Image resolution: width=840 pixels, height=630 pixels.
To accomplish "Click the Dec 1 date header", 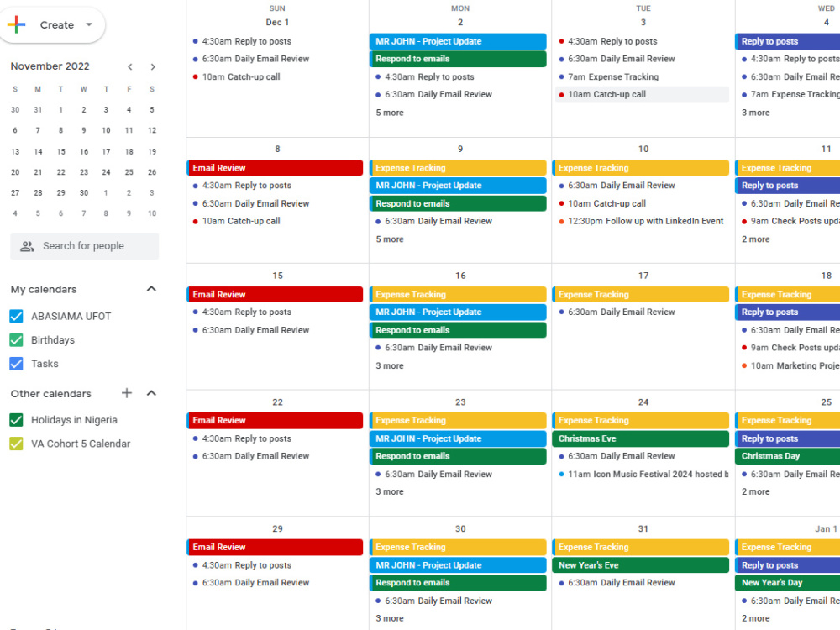I will [277, 22].
